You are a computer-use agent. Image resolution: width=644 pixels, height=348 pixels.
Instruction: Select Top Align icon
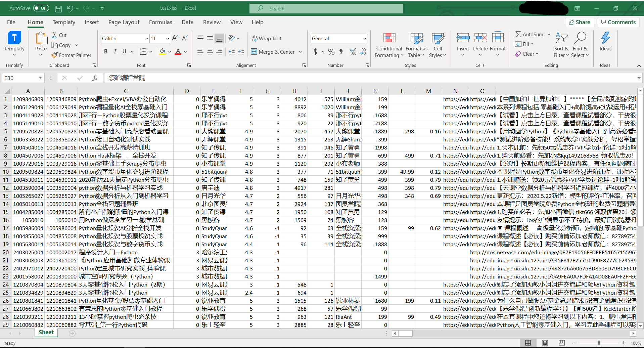coord(200,38)
